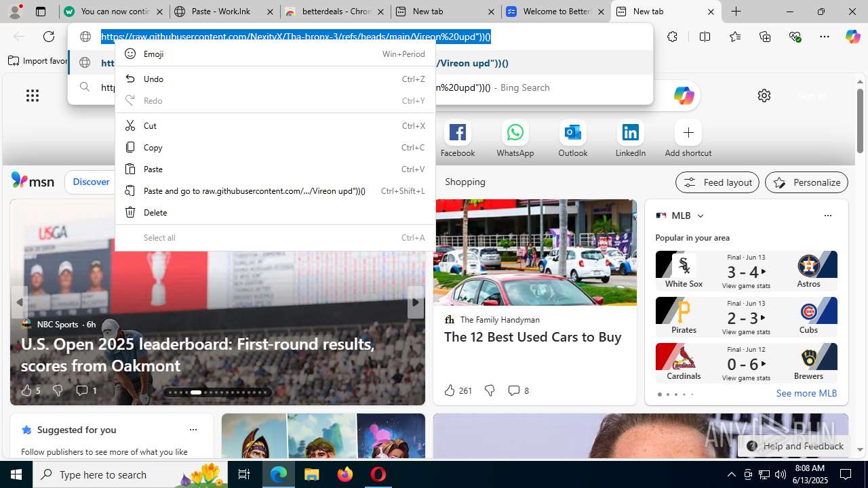Open the Discover feed tab
This screenshot has width=868, height=488.
pos(91,182)
